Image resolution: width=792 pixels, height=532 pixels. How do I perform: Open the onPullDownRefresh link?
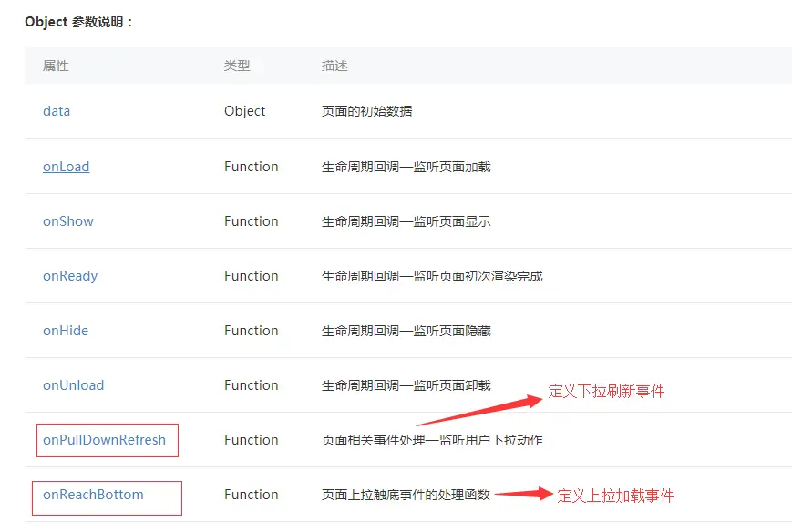[104, 440]
